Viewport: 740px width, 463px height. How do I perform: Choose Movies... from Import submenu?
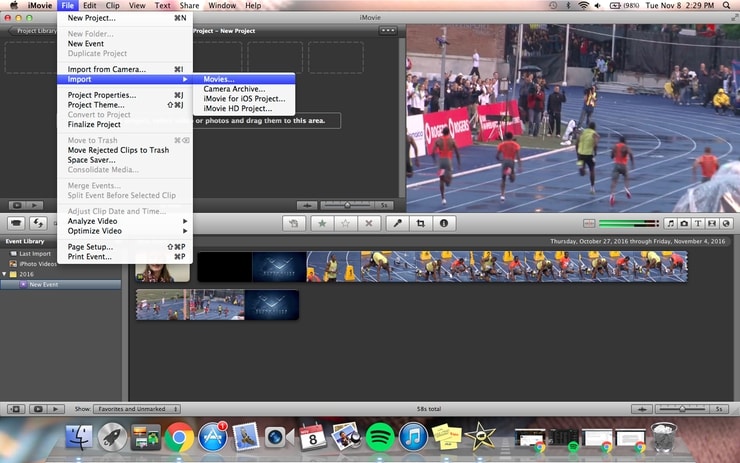pos(244,79)
